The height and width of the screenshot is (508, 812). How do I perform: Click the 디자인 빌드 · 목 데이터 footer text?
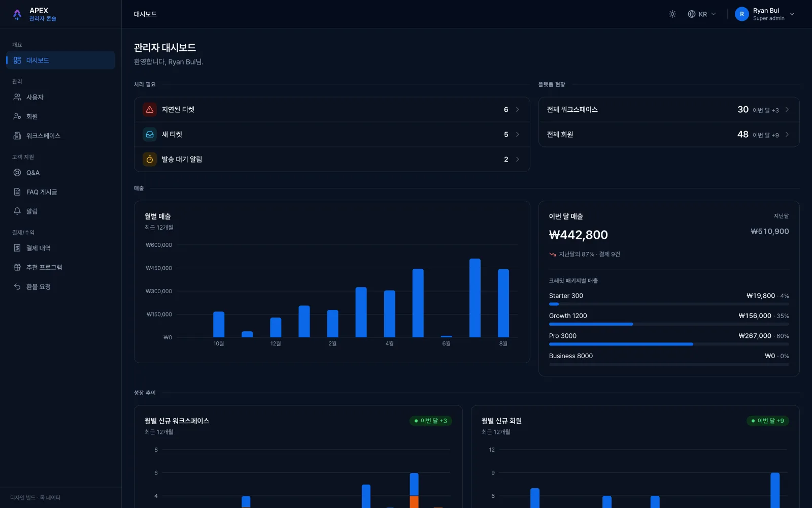[x=36, y=498]
